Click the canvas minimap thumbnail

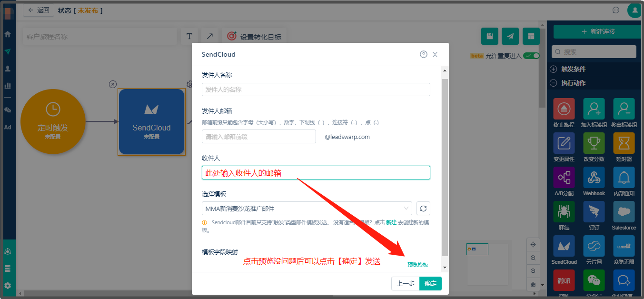[x=487, y=264]
